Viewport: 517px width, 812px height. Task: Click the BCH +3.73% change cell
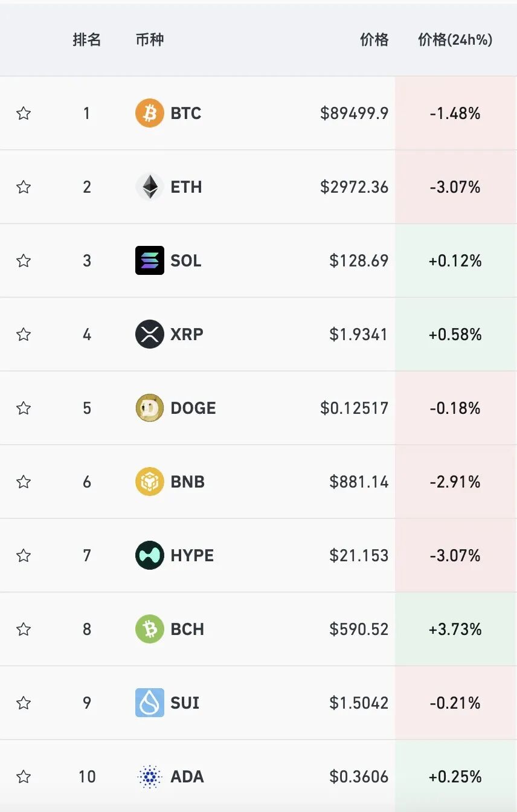tap(455, 629)
